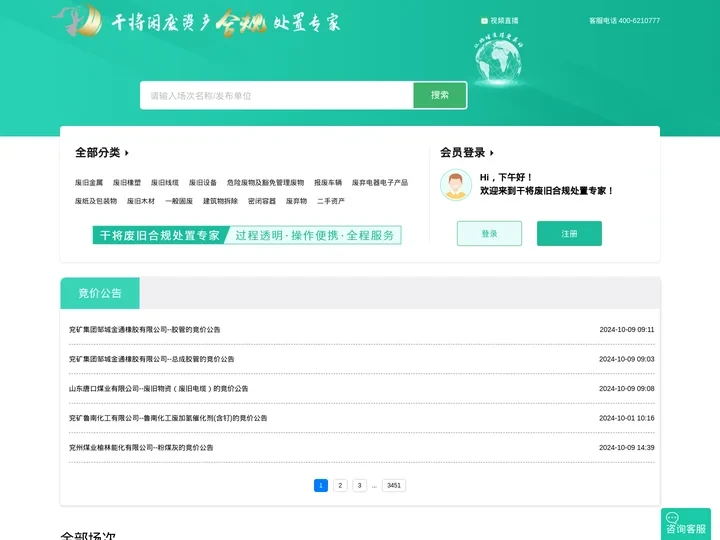Select the 报废车辆 category
Image resolution: width=720 pixels, height=540 pixels.
tap(328, 183)
